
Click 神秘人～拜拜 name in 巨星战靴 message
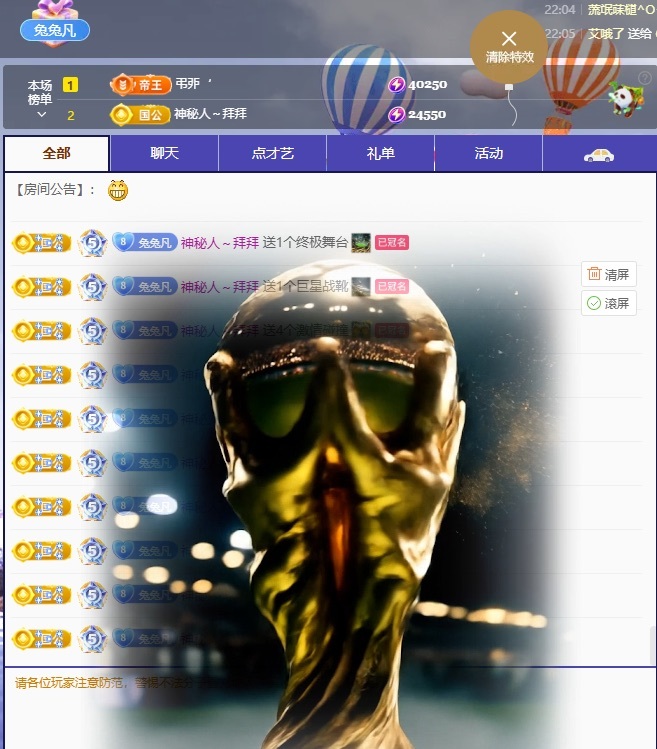click(220, 287)
